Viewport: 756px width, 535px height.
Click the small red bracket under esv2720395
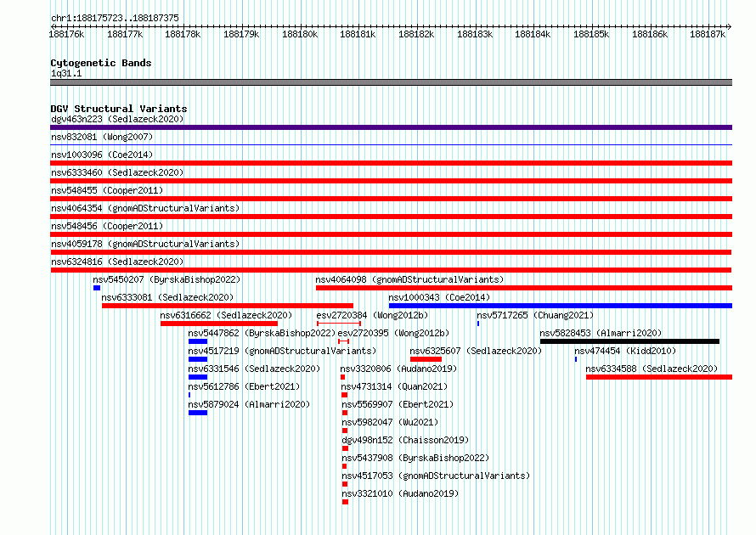(343, 341)
